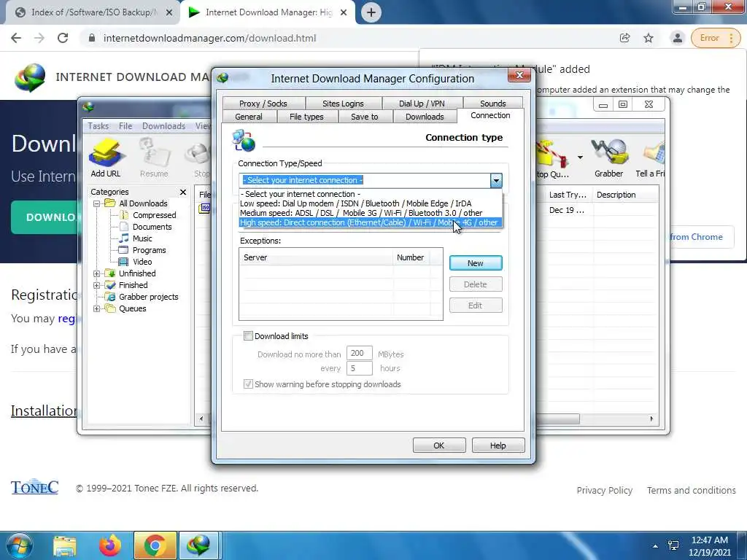Click the share page icon in address bar
747x560 pixels.
tap(624, 38)
